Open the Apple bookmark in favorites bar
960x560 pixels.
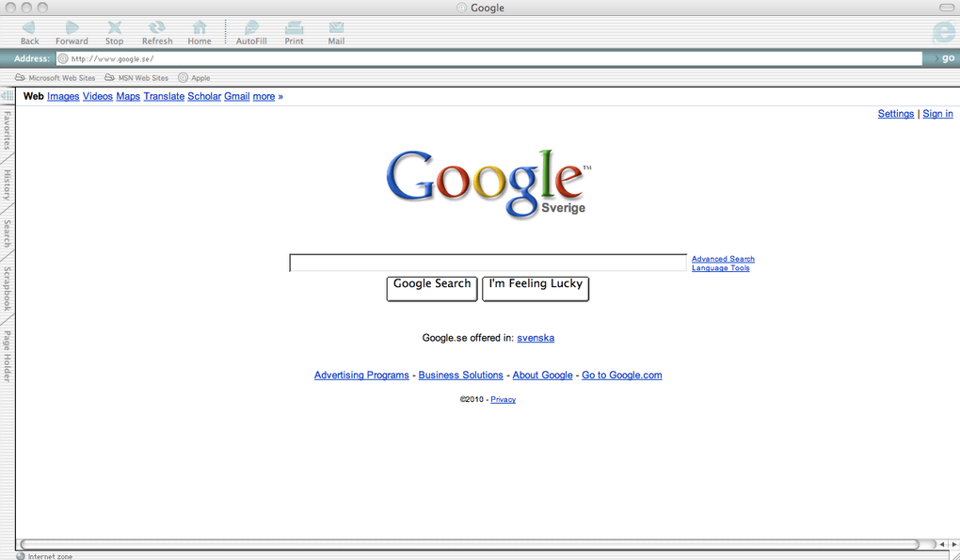pyautogui.click(x=194, y=78)
